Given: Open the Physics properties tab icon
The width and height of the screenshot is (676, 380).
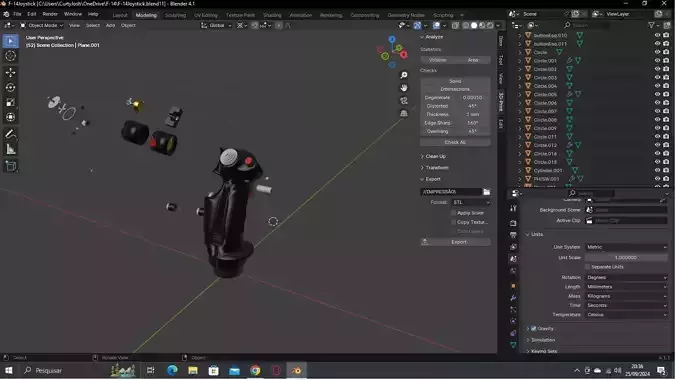Looking at the screenshot, I should tap(513, 321).
